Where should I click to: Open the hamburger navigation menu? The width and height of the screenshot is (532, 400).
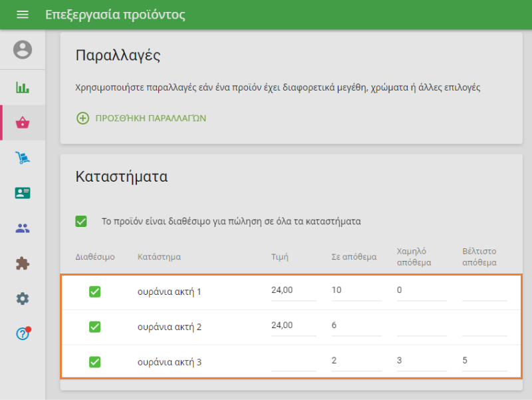23,15
